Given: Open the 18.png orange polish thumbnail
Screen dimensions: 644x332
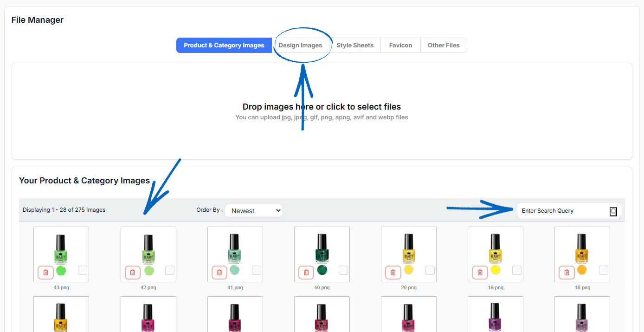Looking at the screenshot, I should 582,254.
